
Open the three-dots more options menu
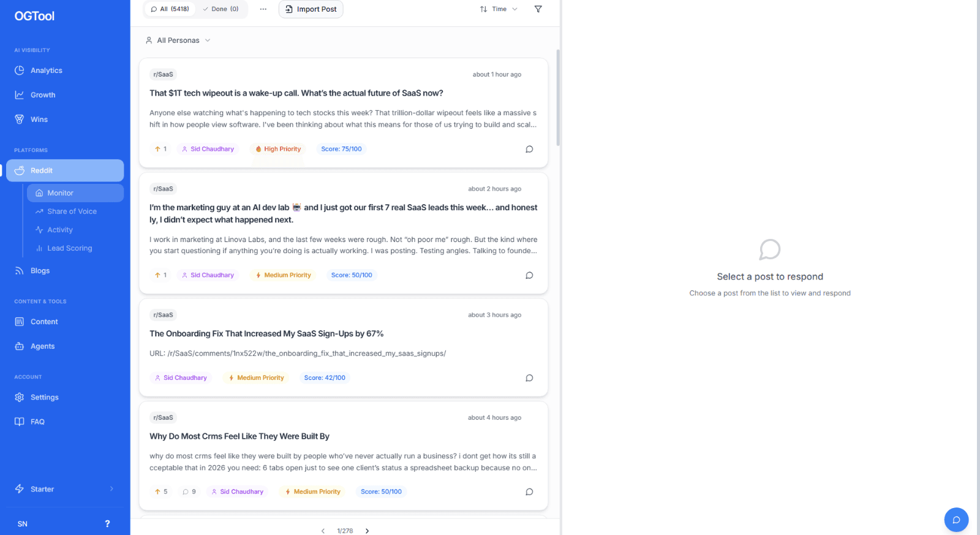(263, 9)
